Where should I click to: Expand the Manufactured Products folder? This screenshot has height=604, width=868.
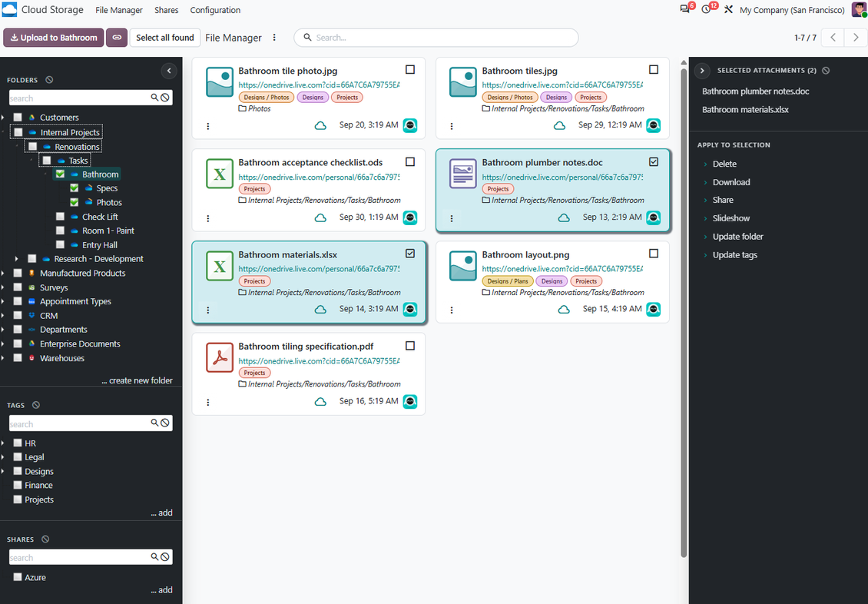[3, 273]
